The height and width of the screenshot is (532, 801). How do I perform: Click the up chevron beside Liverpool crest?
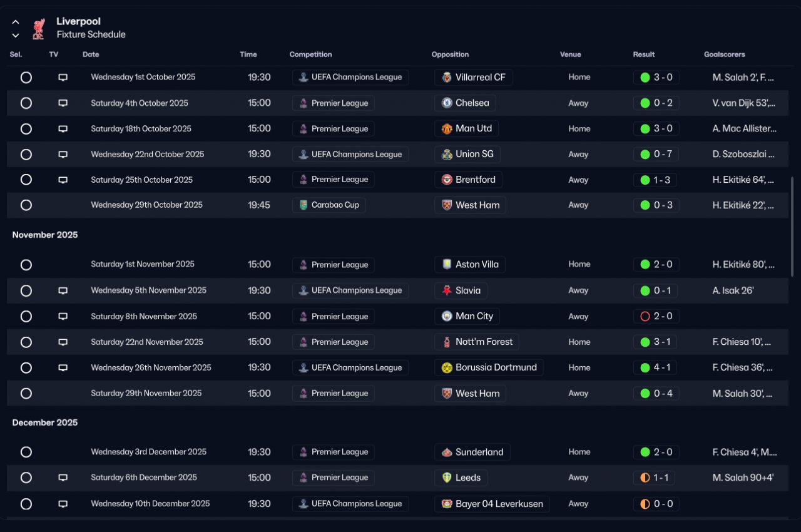tap(16, 22)
